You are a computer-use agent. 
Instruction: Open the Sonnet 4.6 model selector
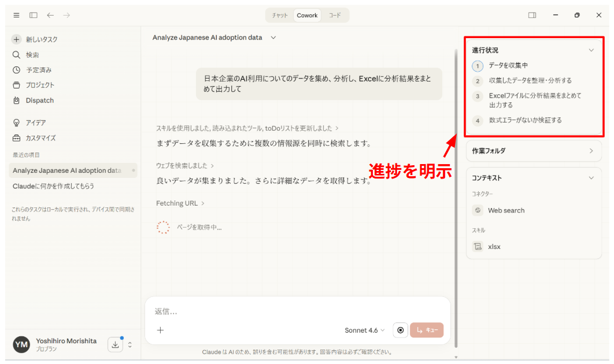[x=364, y=330]
